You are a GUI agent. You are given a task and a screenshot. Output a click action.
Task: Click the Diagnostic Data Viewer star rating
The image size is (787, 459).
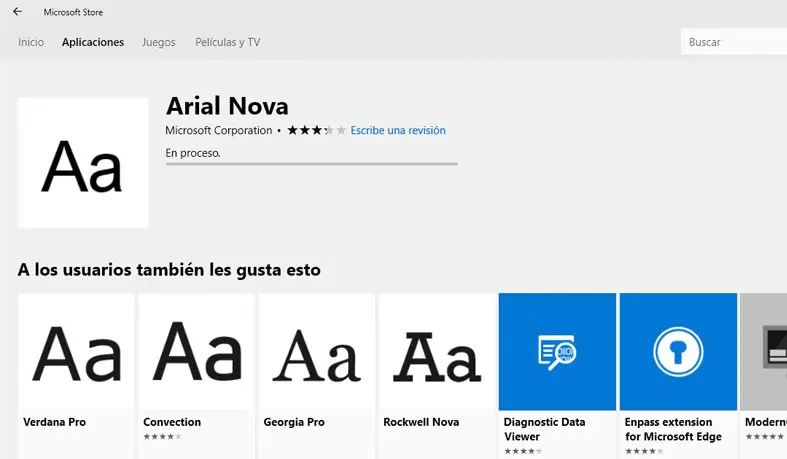[x=523, y=451]
